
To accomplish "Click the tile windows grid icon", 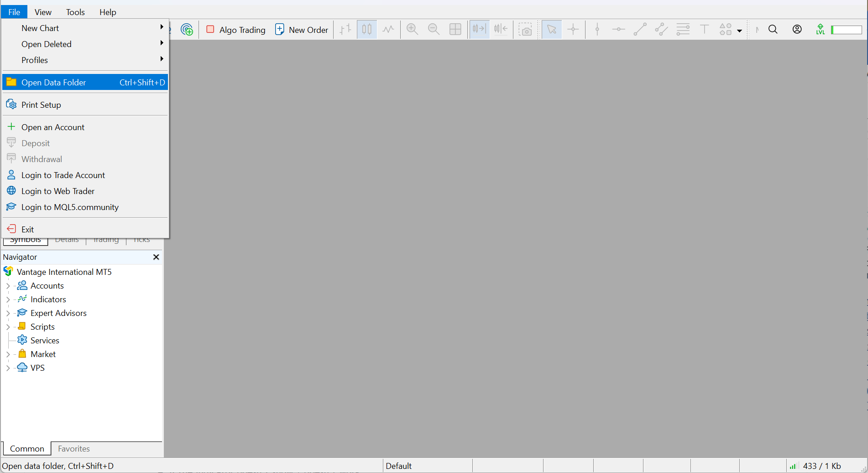I will pos(455,30).
